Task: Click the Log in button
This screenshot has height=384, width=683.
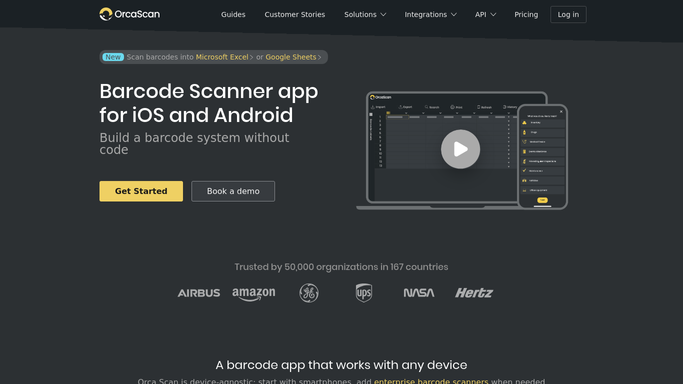Action: click(x=568, y=14)
